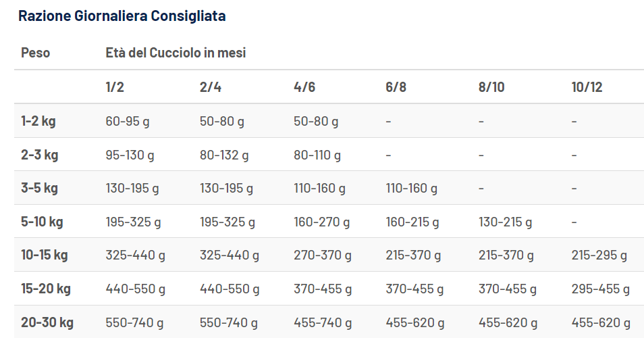Select the "20-30 kg" weight row label
This screenshot has height=342, width=644.
tap(47, 322)
